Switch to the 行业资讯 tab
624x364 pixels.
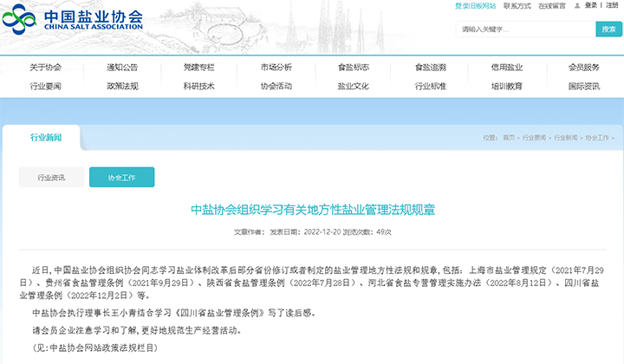coord(51,177)
